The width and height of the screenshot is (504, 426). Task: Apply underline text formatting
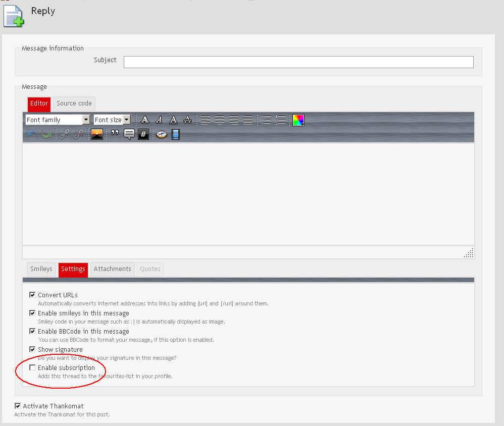click(173, 120)
